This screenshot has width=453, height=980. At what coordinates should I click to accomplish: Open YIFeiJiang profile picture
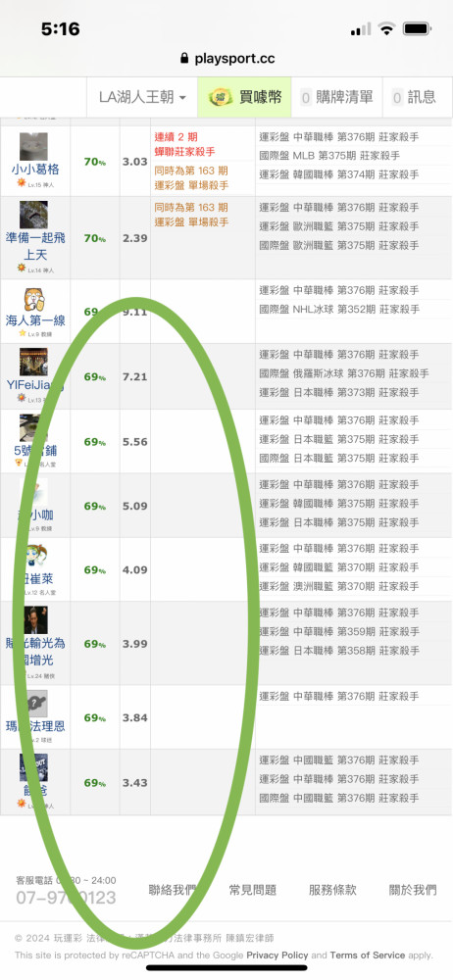pos(33,362)
